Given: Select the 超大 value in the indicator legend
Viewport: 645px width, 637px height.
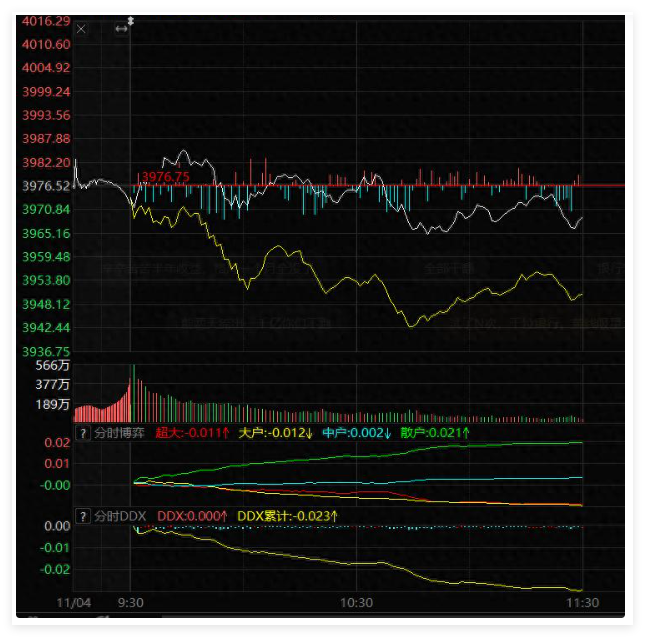Looking at the screenshot, I should [x=193, y=433].
